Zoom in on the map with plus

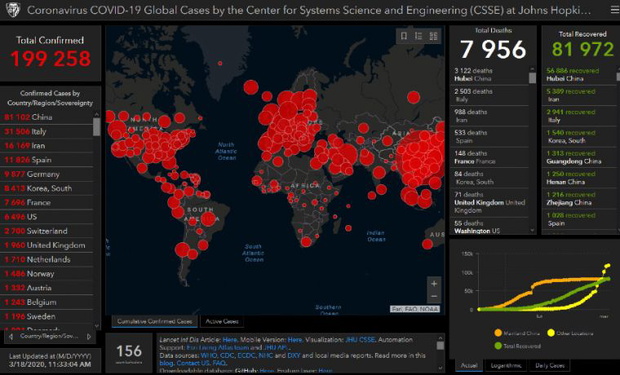coord(434,284)
